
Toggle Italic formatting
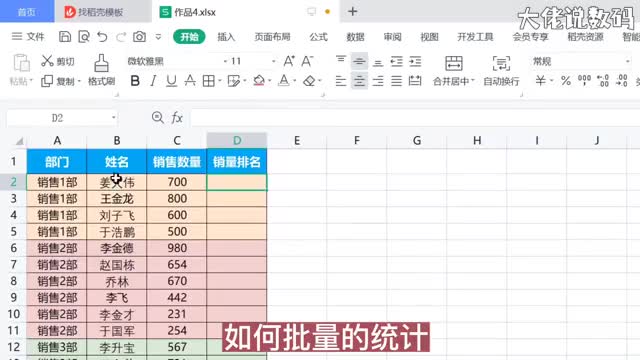point(153,81)
